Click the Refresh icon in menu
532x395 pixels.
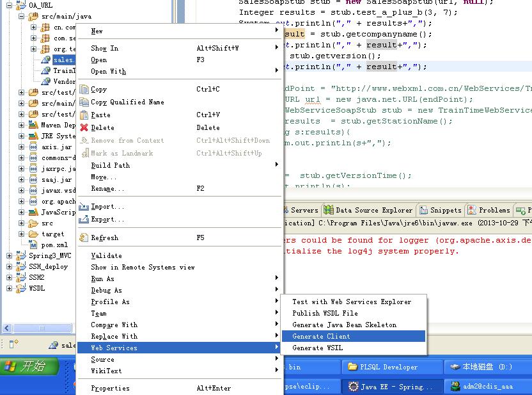[x=84, y=238]
